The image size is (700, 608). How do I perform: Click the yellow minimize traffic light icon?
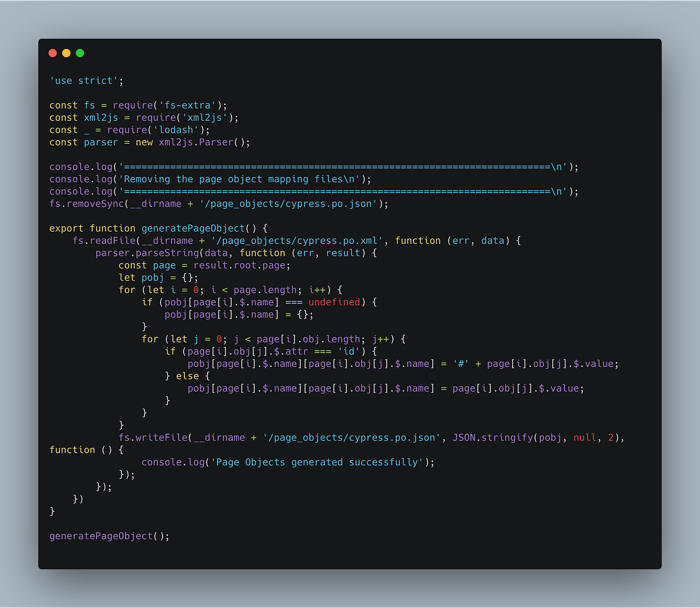coord(66,53)
